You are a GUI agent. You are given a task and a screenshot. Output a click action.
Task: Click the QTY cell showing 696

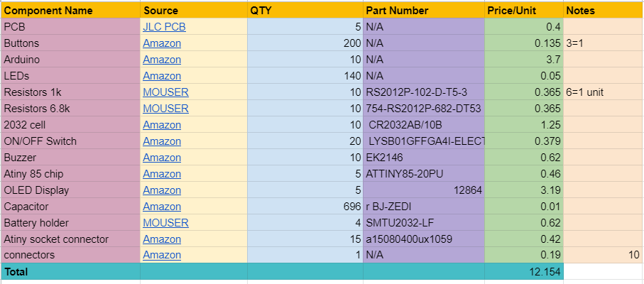305,207
